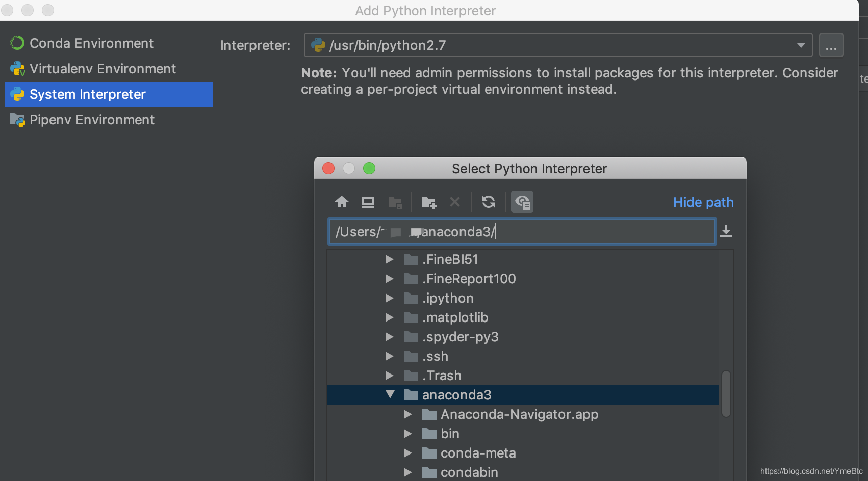Jump to Desktop directory icon
The height and width of the screenshot is (481, 868).
[x=368, y=202]
